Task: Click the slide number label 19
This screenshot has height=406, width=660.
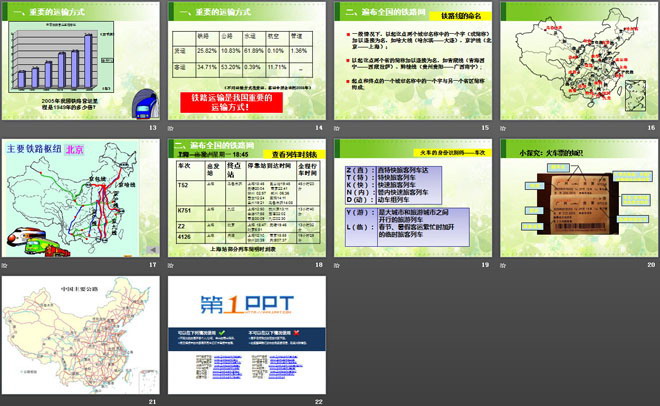Action: (485, 265)
